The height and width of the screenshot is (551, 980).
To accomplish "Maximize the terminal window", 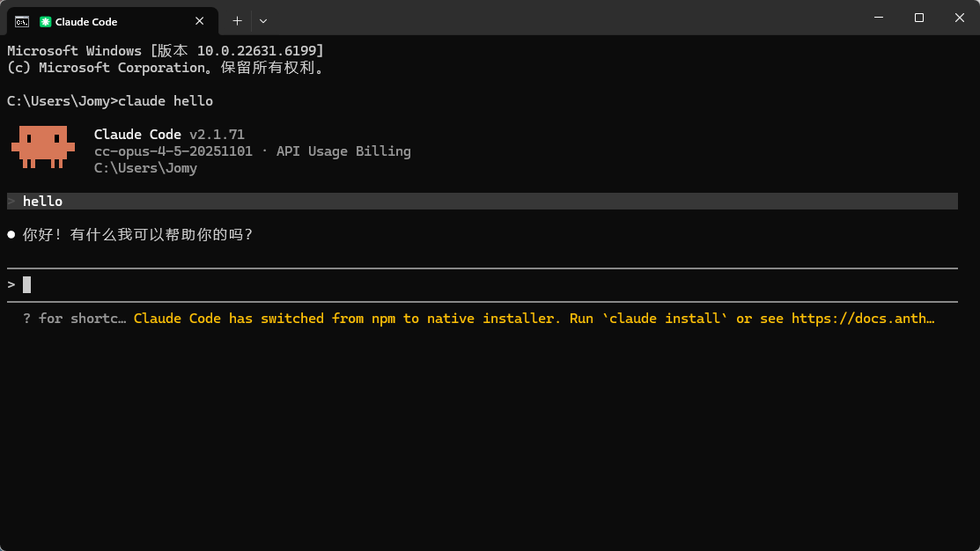I will point(919,18).
